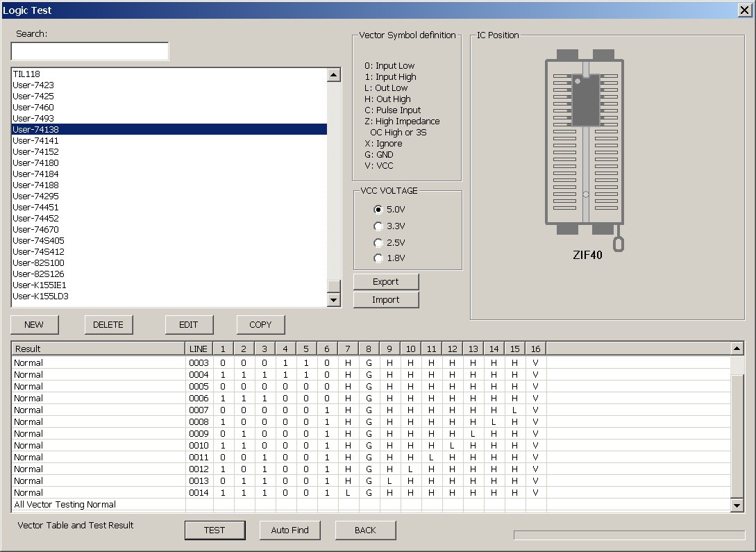Viewport: 756px width, 552px height.
Task: Click the LINE column header
Action: coord(198,349)
